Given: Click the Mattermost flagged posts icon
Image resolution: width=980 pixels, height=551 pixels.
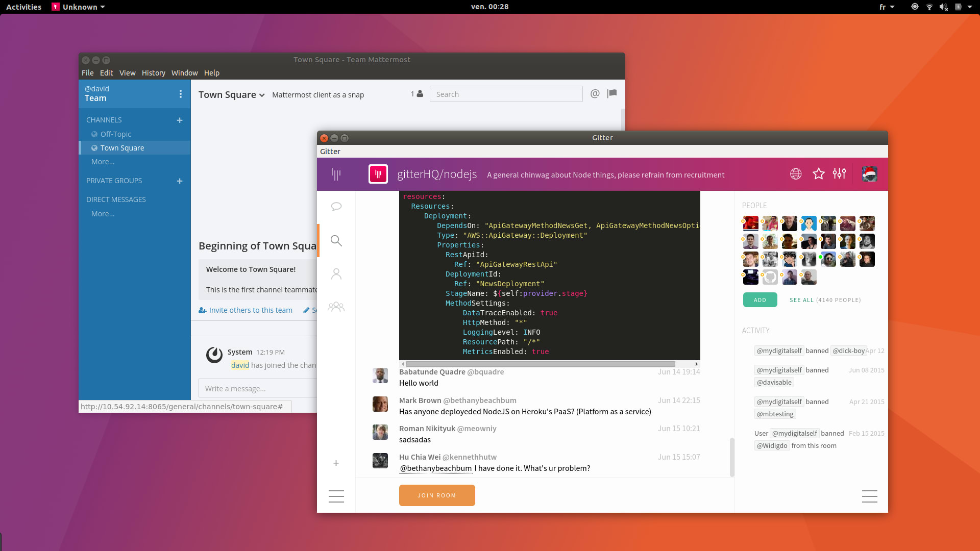Looking at the screenshot, I should (612, 93).
